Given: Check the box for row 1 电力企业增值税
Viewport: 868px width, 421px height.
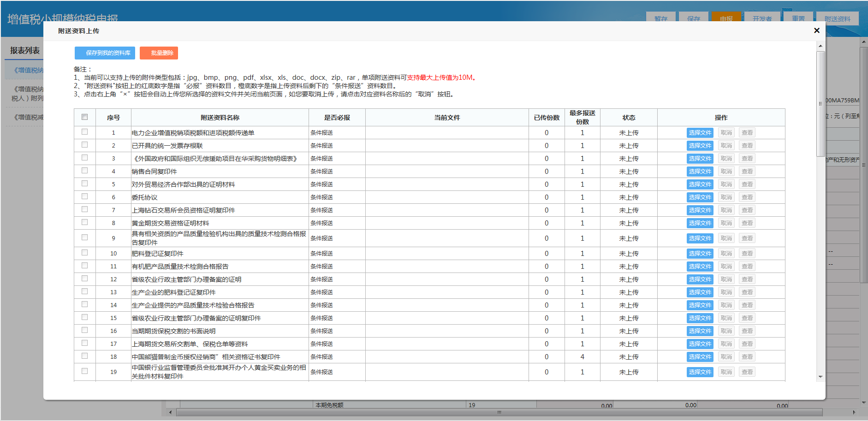Looking at the screenshot, I should point(84,132).
